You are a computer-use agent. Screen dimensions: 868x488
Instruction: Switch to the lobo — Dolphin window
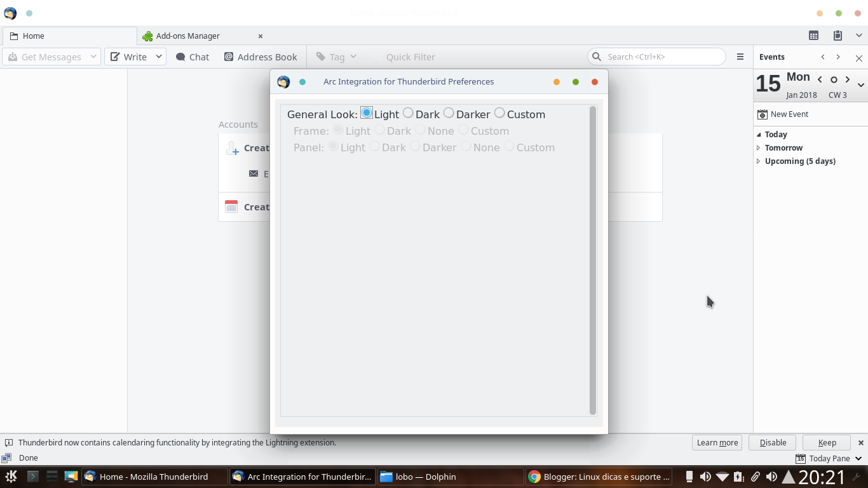click(x=451, y=477)
